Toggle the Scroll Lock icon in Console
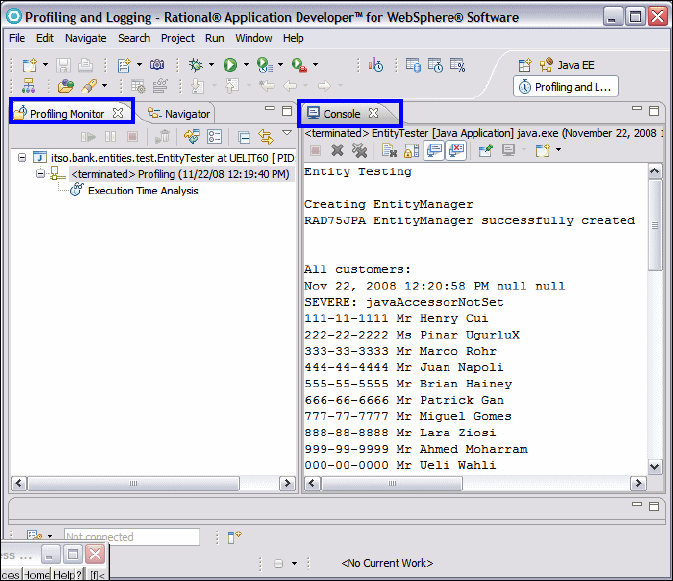The width and height of the screenshot is (673, 581). point(411,150)
